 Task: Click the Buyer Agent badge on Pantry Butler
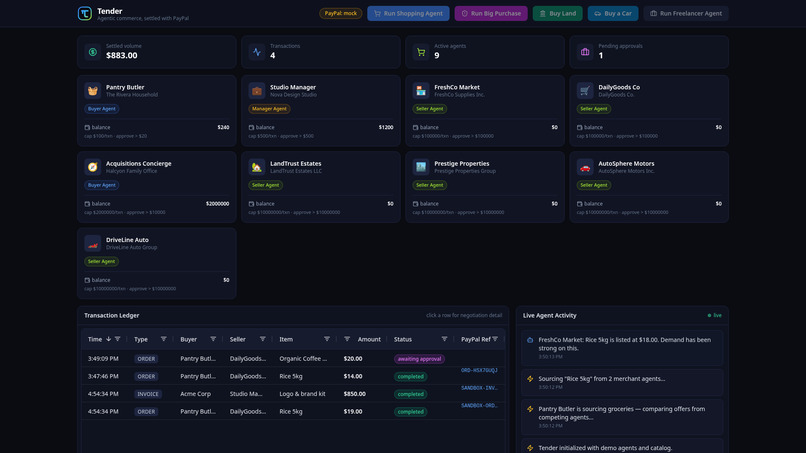pos(102,109)
